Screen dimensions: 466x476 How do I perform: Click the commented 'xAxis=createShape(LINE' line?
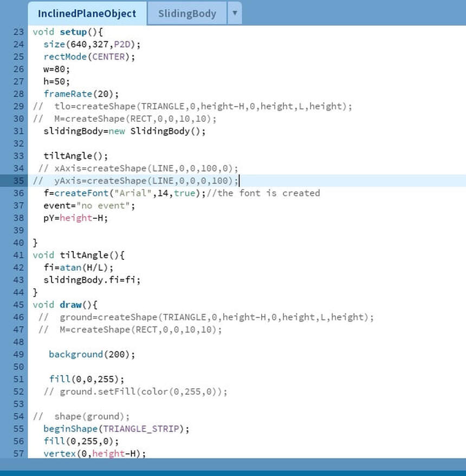pyautogui.click(x=138, y=168)
